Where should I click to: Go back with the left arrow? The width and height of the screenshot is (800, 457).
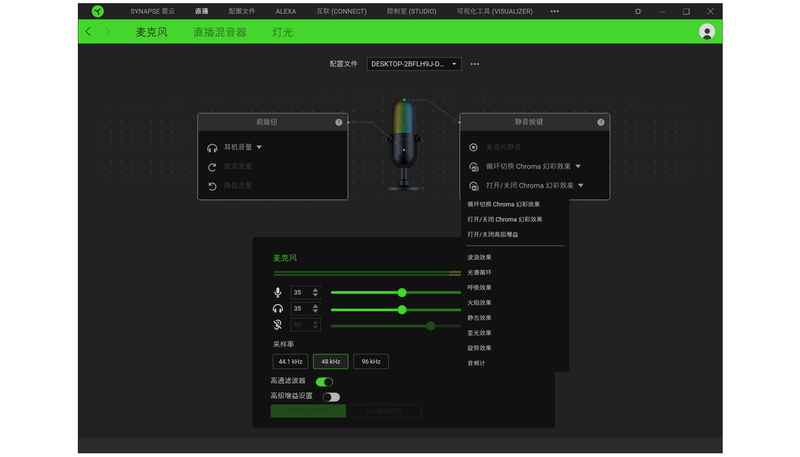click(88, 32)
